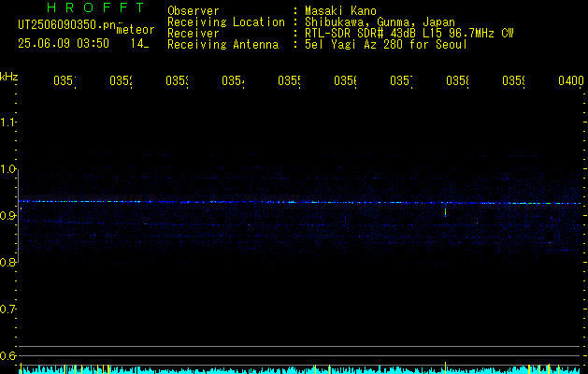Click the Observer name Masaki Kano

point(340,11)
